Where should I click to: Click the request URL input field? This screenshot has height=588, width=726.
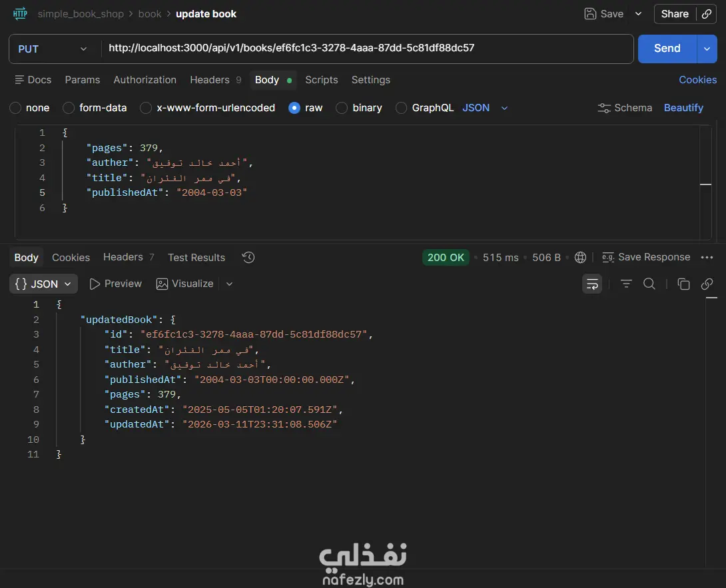[366, 49]
